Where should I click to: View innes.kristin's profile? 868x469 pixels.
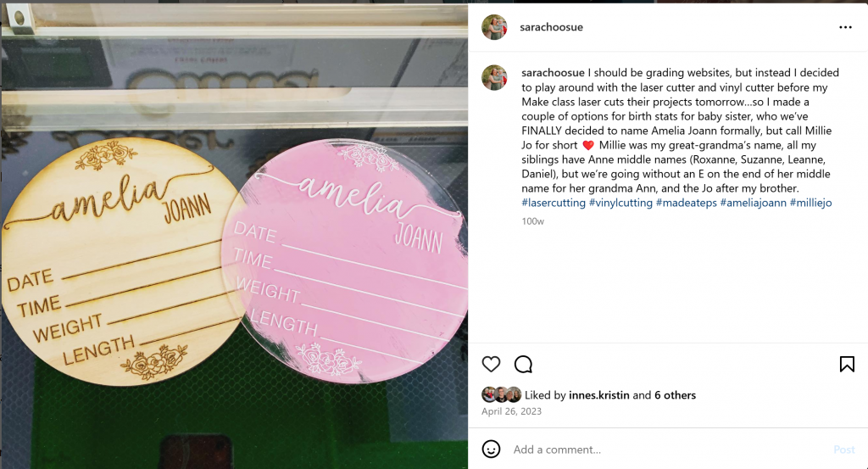(x=599, y=395)
